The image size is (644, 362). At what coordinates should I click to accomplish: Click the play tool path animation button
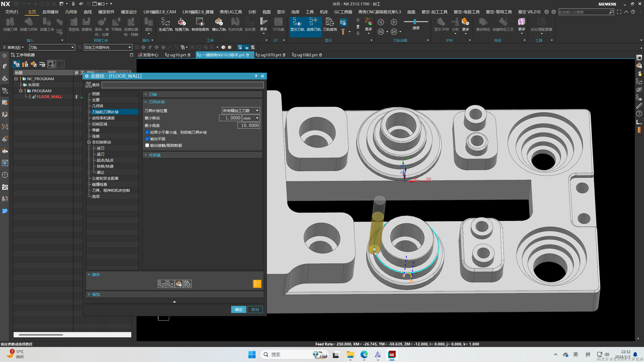[394, 22]
